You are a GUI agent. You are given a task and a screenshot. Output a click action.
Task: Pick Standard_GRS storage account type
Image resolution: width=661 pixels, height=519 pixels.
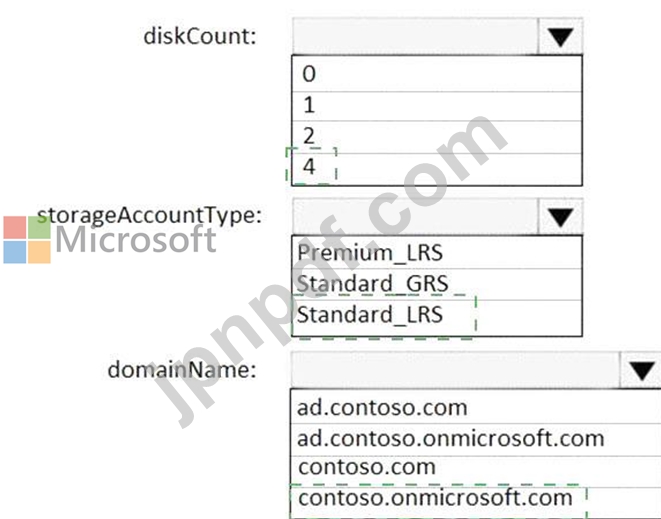(x=437, y=284)
